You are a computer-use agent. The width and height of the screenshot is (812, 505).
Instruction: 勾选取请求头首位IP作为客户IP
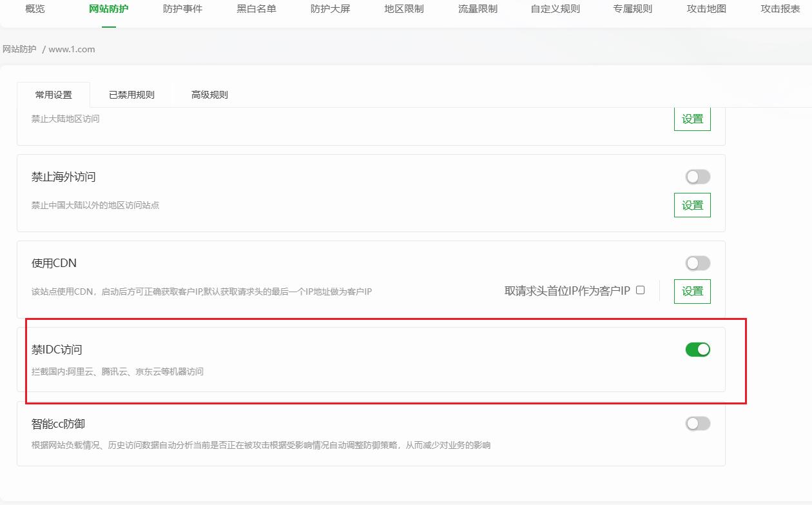coord(639,291)
